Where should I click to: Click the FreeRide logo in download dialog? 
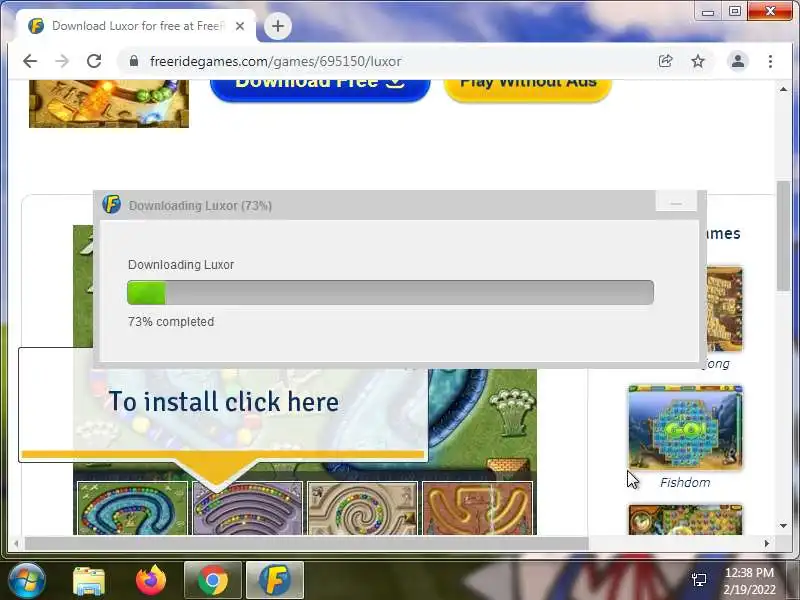coord(111,204)
